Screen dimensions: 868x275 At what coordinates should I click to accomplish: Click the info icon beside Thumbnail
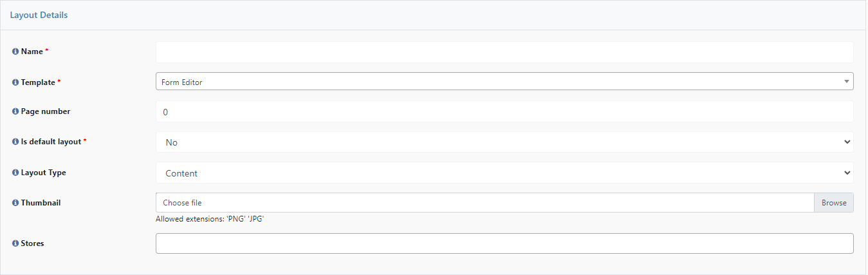pyautogui.click(x=15, y=203)
